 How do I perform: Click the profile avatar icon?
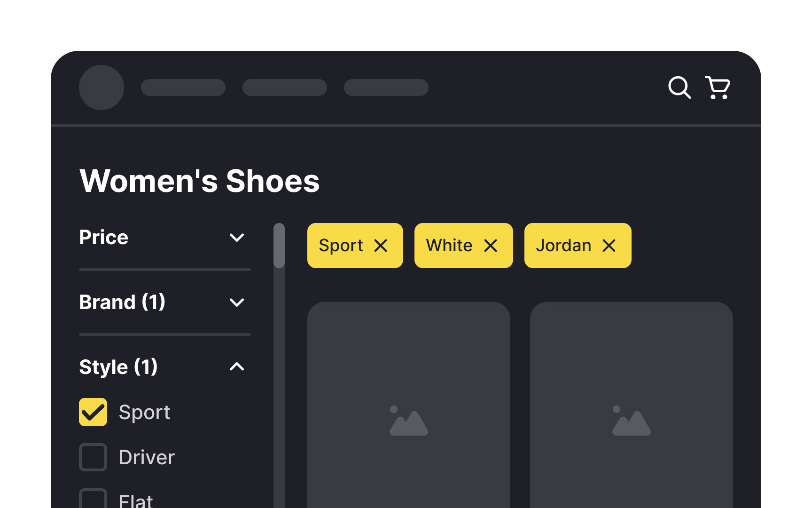(101, 87)
